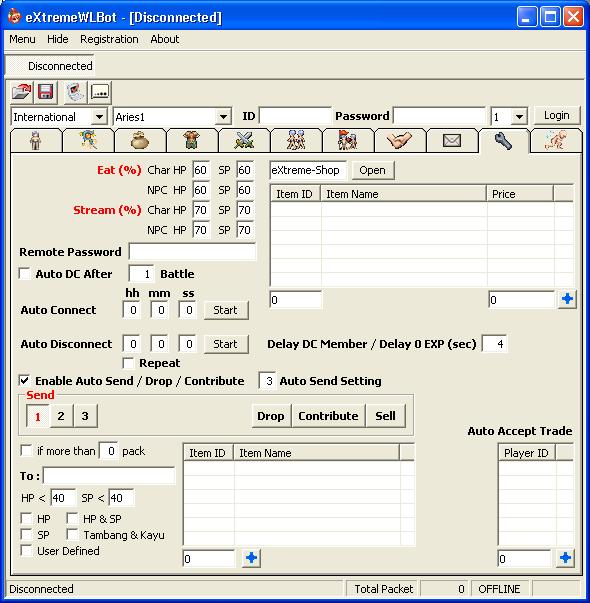This screenshot has height=603, width=590.
Task: Focus the ID input field
Action: 295,116
